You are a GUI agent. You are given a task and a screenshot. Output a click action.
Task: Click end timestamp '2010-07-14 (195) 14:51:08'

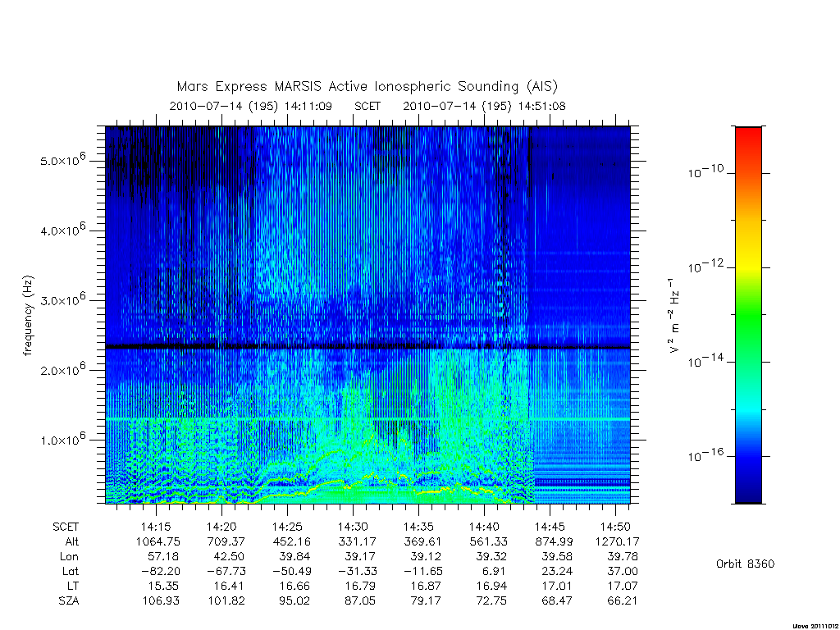point(484,106)
